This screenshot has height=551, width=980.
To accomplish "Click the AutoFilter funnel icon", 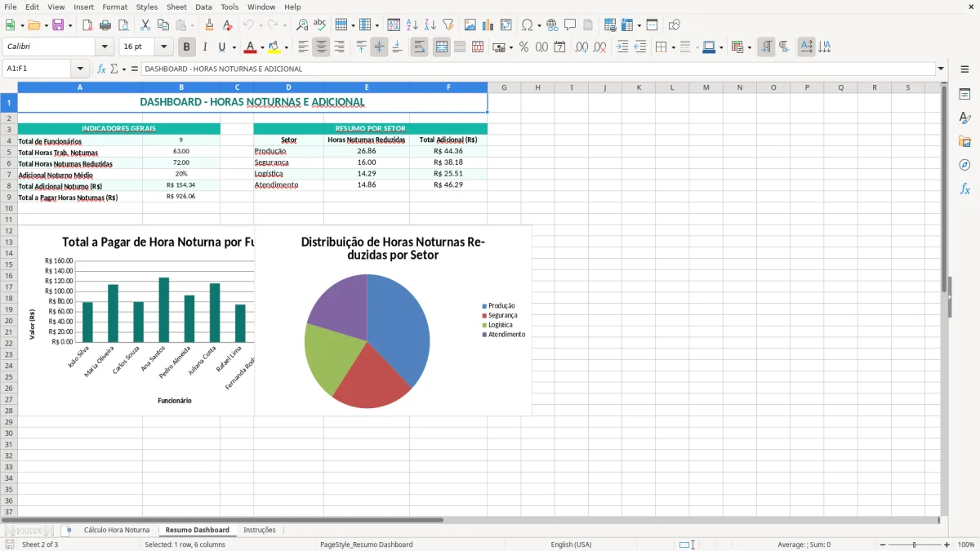I will click(x=448, y=25).
